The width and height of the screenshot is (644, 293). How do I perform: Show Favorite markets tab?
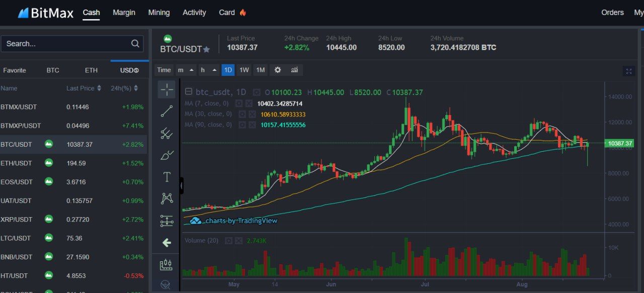point(15,70)
